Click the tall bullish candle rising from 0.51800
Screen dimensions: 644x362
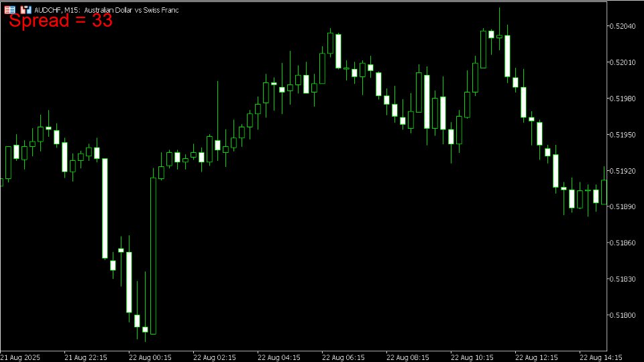coord(153,255)
